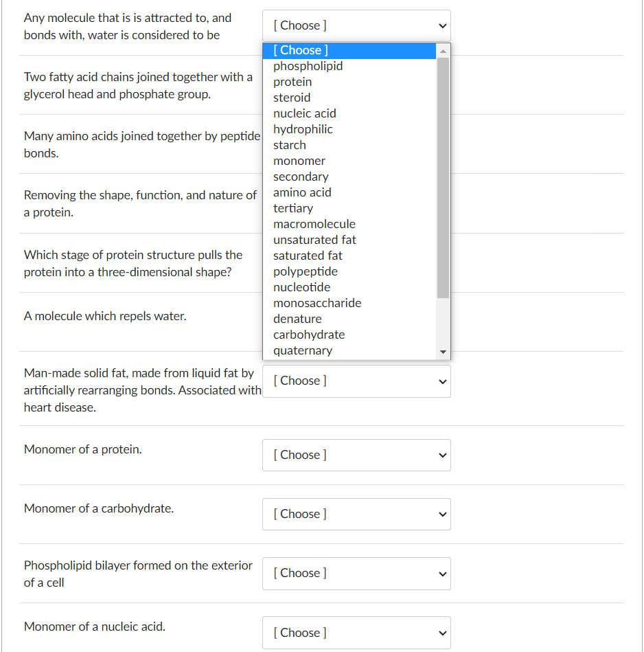Open dropdown for 'Monomer of a protein'
Viewport: 644px width, 652px height.
coord(356,456)
